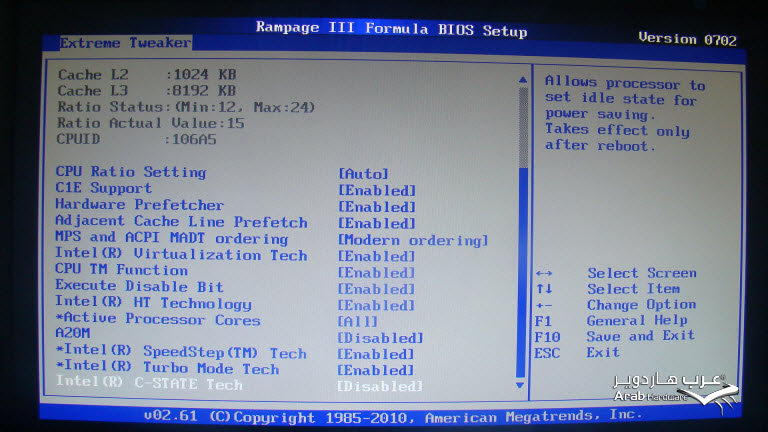The image size is (768, 432).
Task: Toggle A20M Disabled value
Action: pyautogui.click(x=381, y=338)
